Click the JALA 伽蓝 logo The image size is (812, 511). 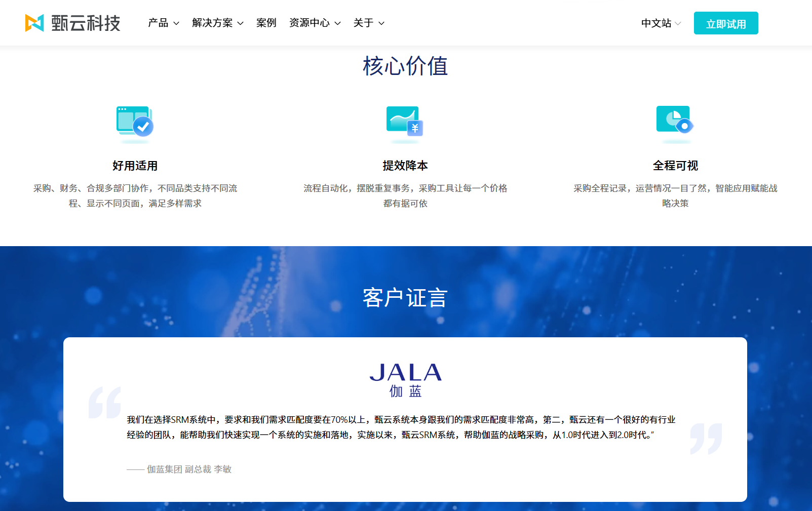tap(405, 380)
